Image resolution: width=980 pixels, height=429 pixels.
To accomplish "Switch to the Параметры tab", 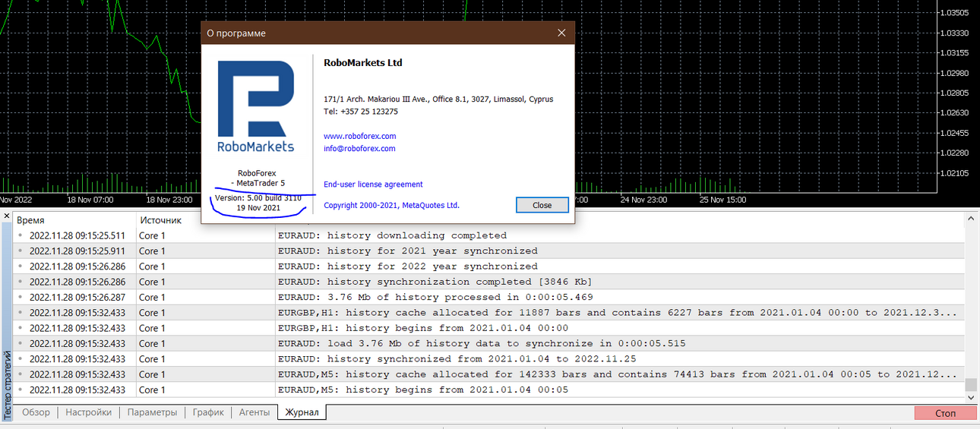I will click(152, 412).
